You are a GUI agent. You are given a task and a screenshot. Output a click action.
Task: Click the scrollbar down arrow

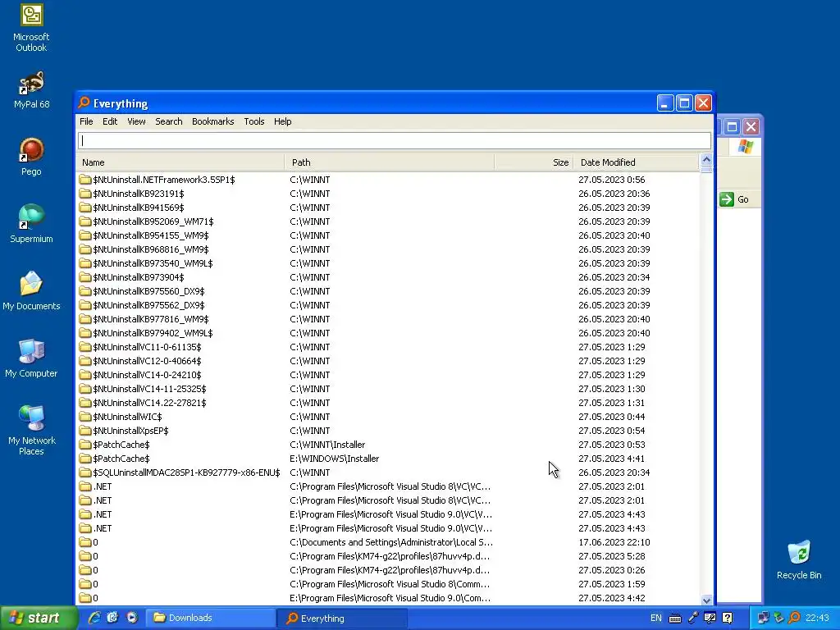[706, 600]
